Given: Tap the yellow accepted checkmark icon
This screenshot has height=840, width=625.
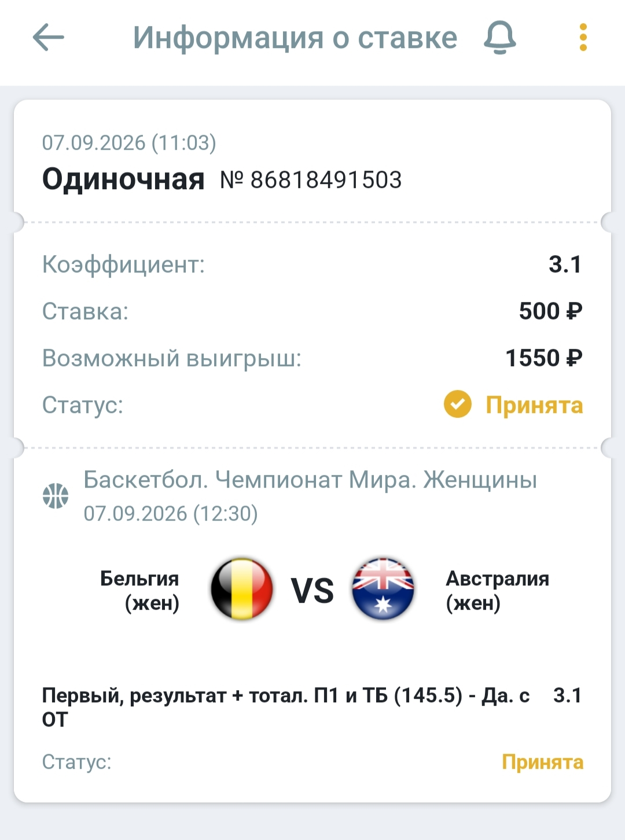Looking at the screenshot, I should (458, 404).
